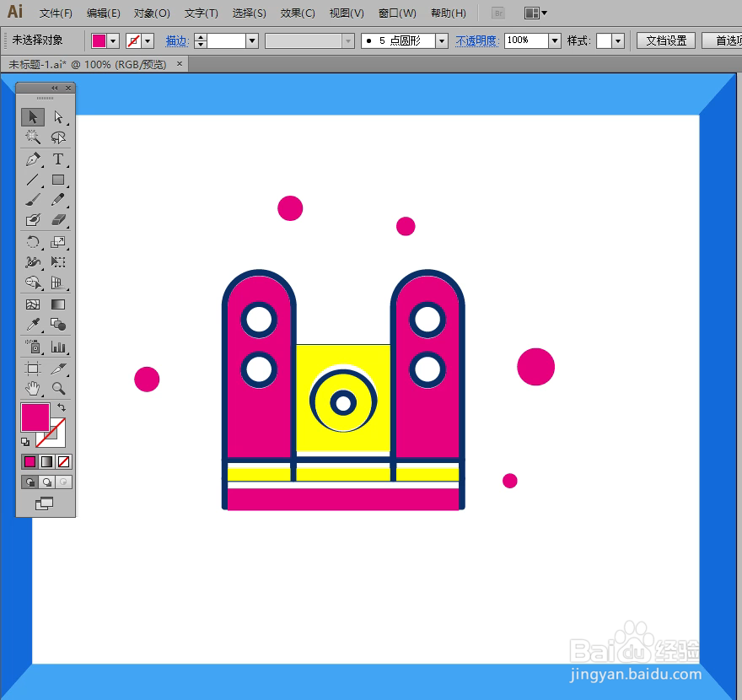This screenshot has height=700, width=742.
Task: Open the 对象(O) menu
Action: 152,13
